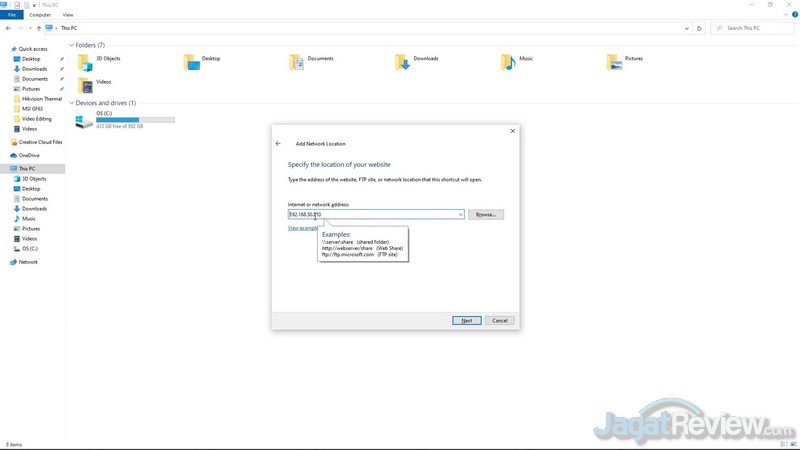Expand the network address combo box dropdown
Image resolution: width=800 pixels, height=450 pixels.
click(x=460, y=214)
